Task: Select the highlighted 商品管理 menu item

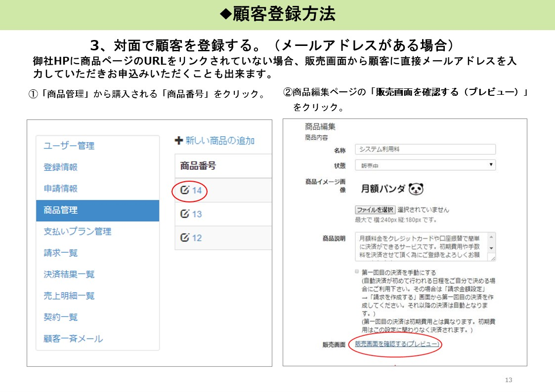Action: [97, 210]
